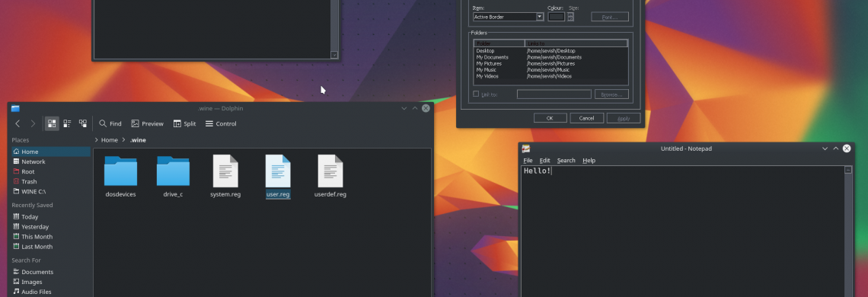Click Home in the Dolphin breadcrumb
This screenshot has height=297, width=868.
[110, 140]
